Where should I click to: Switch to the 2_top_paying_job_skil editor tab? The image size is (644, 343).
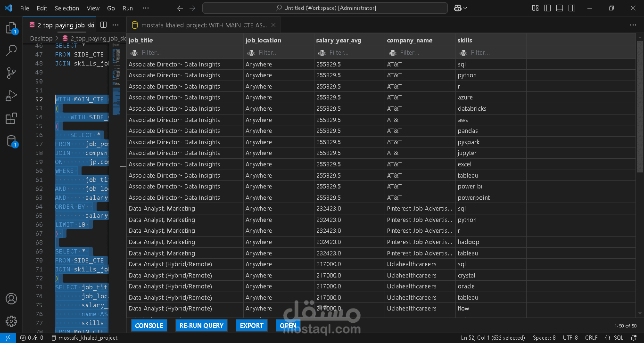(62, 25)
